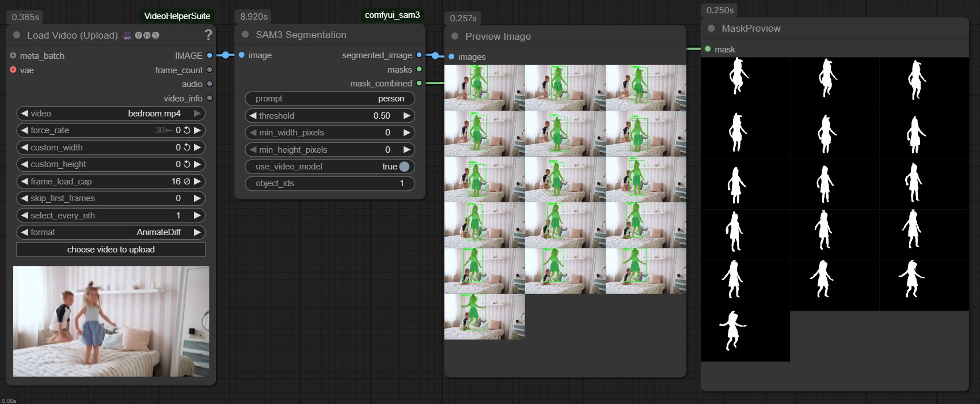
Task: Click the frame_count output socket
Action: point(210,70)
